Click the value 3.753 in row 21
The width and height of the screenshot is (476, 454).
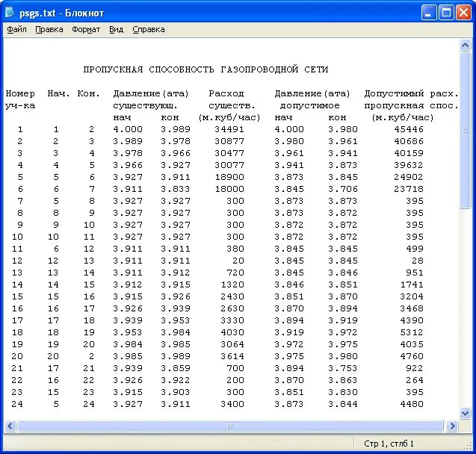[x=343, y=368]
